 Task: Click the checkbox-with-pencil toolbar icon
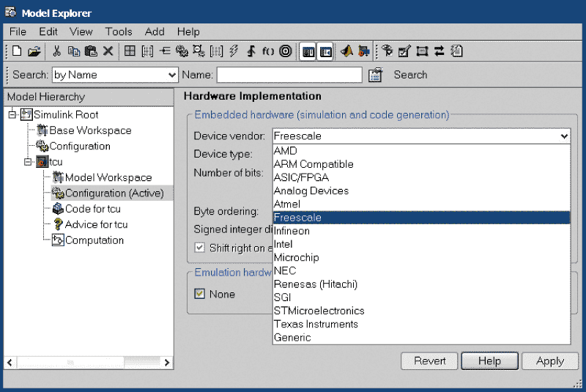click(x=404, y=51)
